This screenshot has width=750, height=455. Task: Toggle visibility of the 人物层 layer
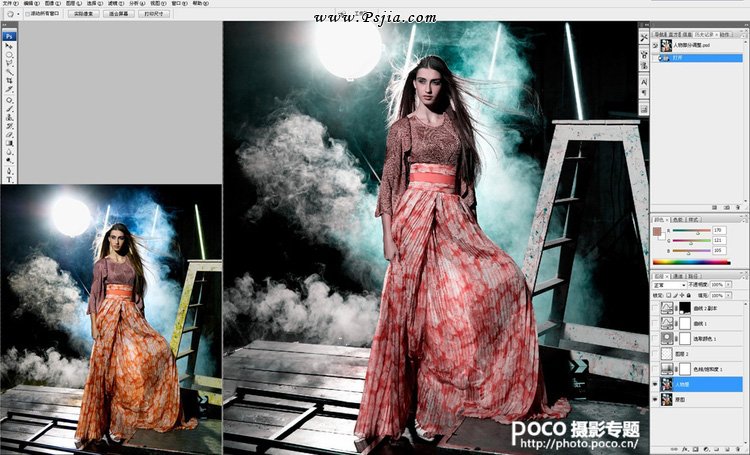[656, 383]
